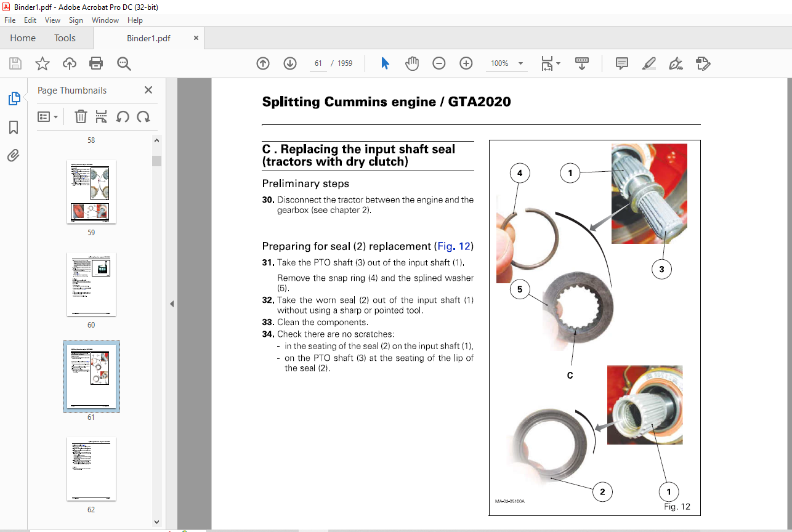
Task: Open the Help menu
Action: [x=135, y=20]
